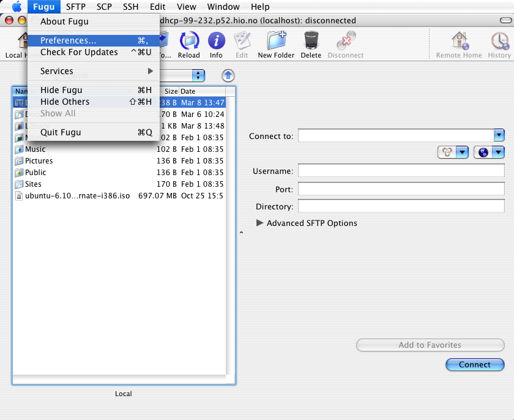Choose Preferences... from Fugu menu

[94, 40]
